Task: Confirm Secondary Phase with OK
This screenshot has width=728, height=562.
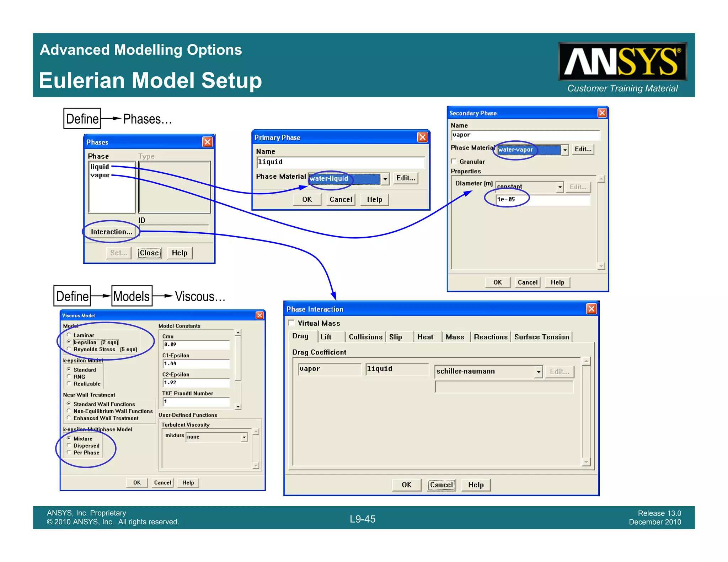Action: click(498, 282)
